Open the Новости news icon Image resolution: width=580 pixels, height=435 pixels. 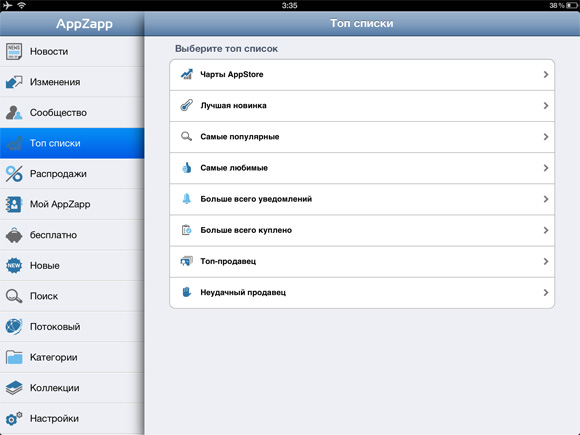[14, 51]
